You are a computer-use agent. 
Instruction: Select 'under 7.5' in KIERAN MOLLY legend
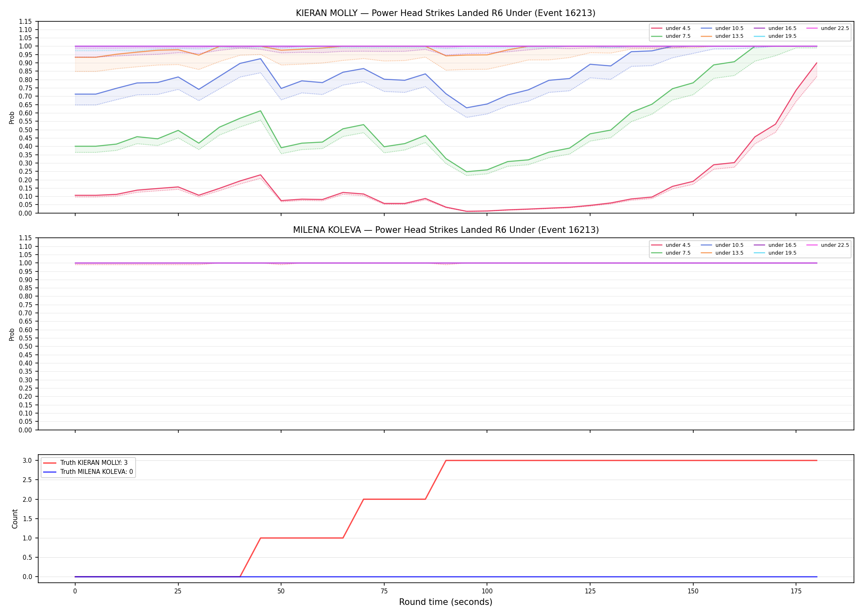[x=671, y=36]
